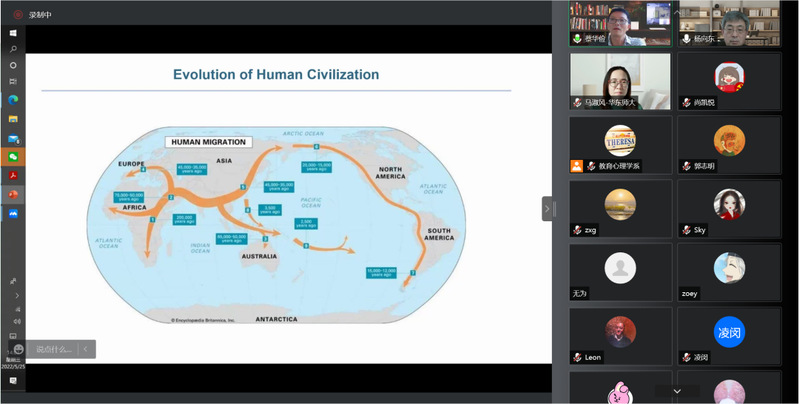Screen dimensions: 799x404
Task: Click the 'HUMAN MIGRATION' map label
Action: tap(208, 142)
